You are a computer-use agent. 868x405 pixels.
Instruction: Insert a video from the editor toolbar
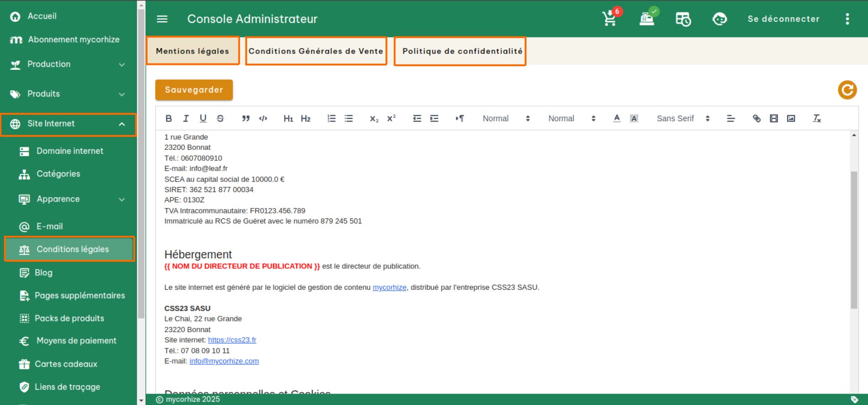[773, 118]
